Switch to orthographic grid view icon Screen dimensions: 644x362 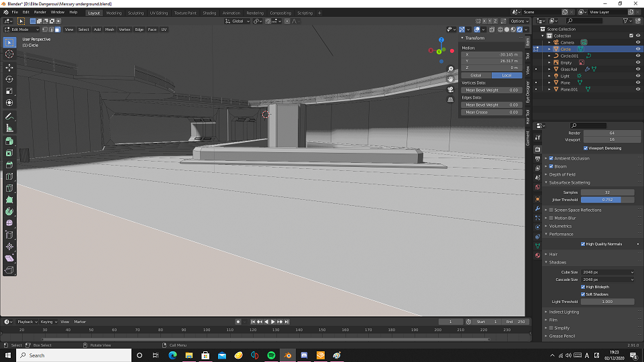451,100
